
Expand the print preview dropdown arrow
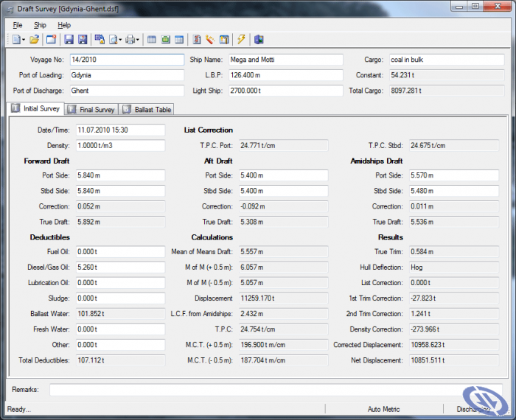click(120, 40)
